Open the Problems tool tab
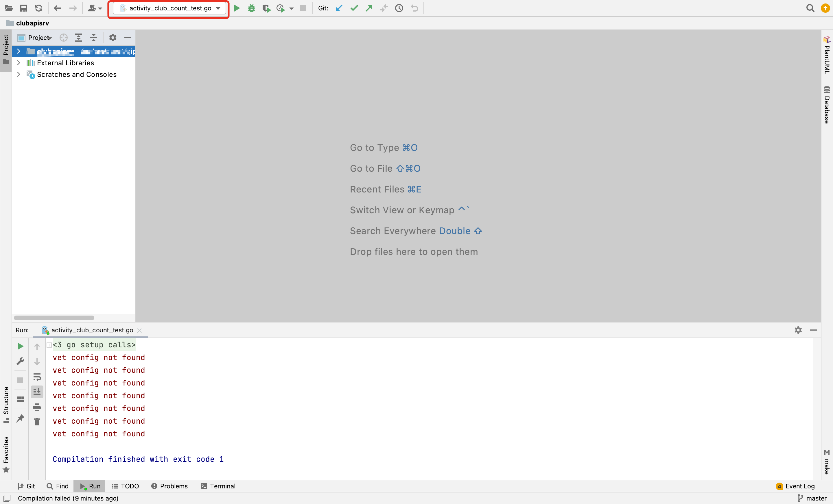Screen dimensions: 833x504 (169, 486)
